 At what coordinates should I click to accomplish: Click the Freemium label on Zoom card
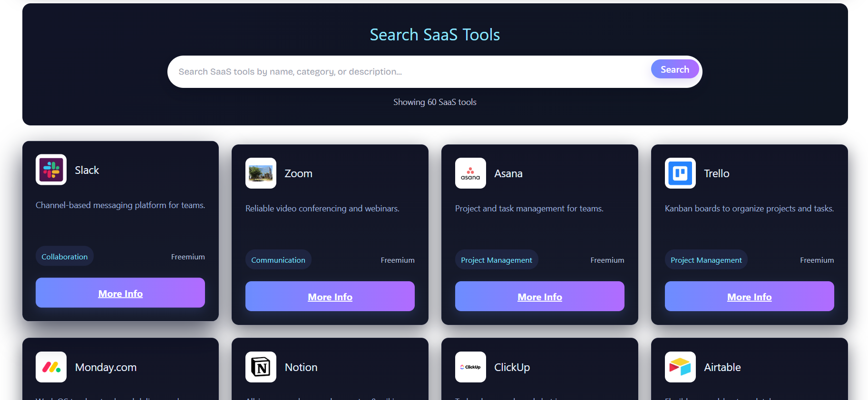[398, 260]
